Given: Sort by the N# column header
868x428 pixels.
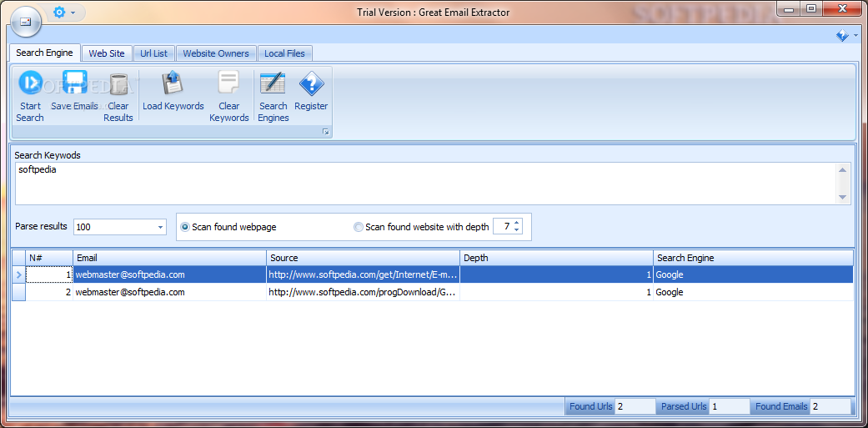Looking at the screenshot, I should [49, 258].
